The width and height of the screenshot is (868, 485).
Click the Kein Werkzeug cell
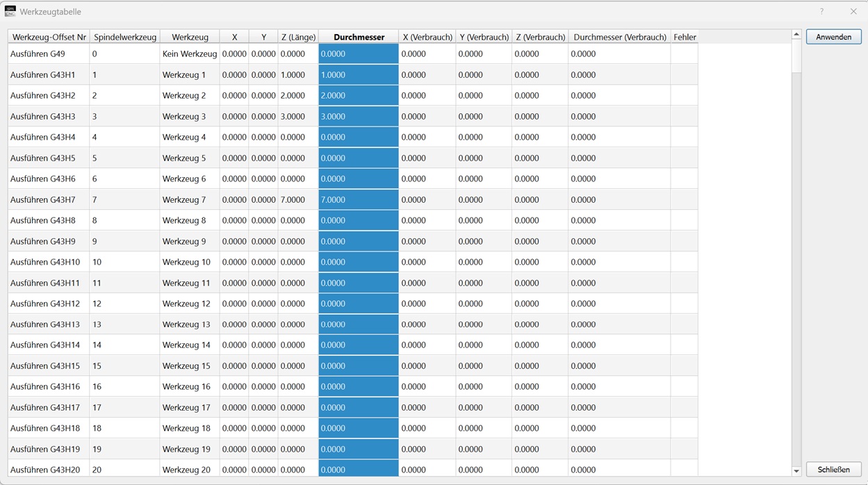pyautogui.click(x=190, y=54)
